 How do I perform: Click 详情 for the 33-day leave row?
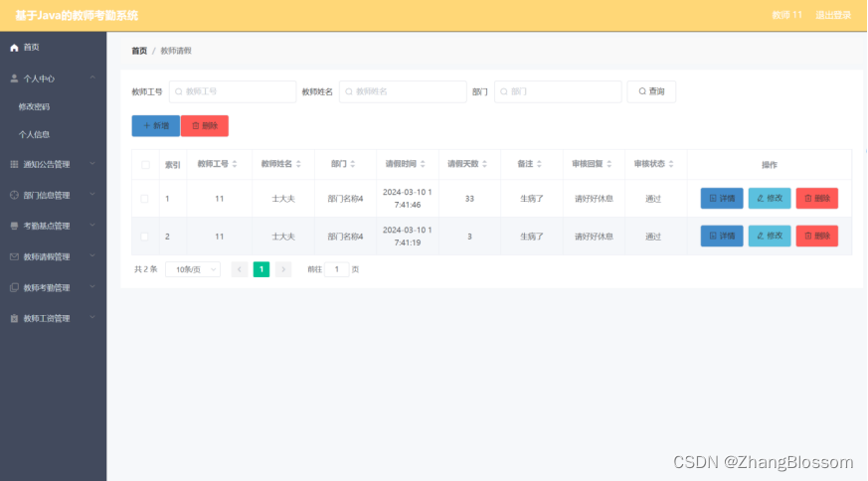722,198
